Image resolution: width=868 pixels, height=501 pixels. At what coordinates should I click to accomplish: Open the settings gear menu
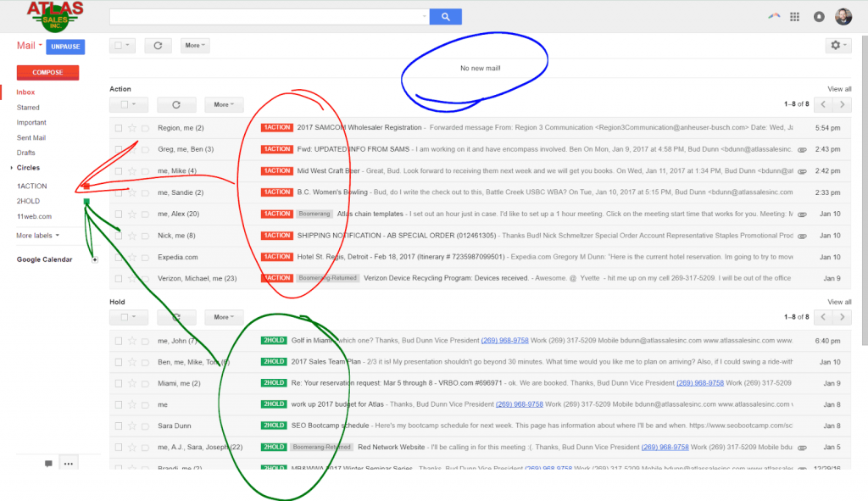click(838, 46)
